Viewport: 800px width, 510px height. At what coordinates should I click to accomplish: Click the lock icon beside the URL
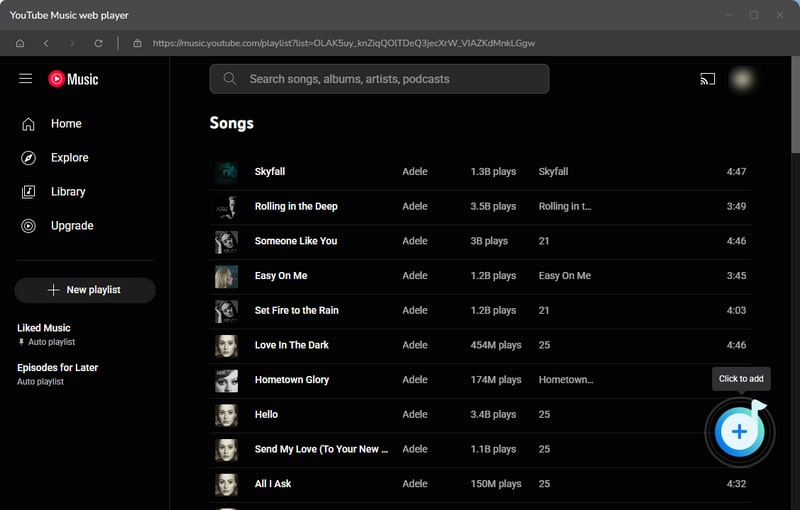coord(137,43)
